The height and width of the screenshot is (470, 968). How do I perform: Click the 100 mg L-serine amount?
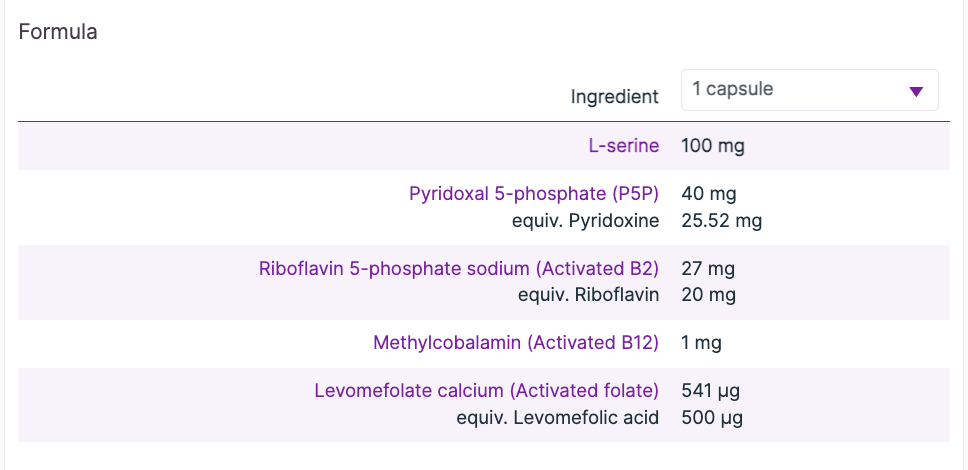tap(712, 146)
